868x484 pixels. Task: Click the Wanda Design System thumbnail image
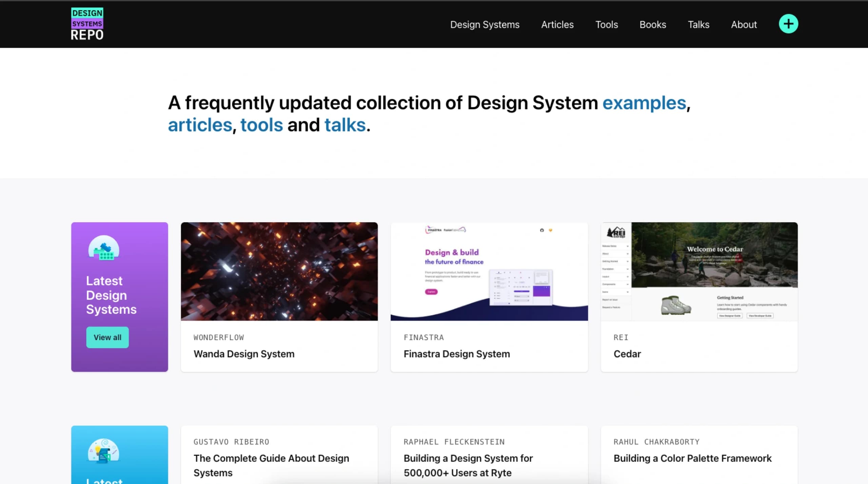[x=279, y=271]
